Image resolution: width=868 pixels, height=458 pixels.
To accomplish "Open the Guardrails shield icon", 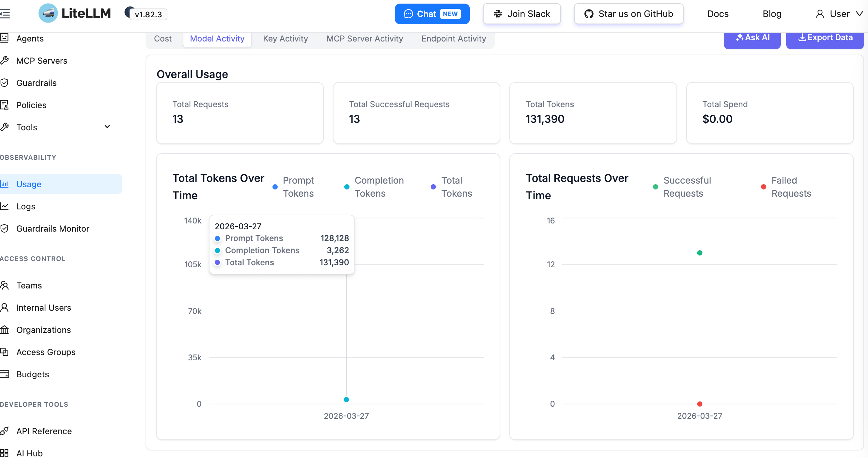I will [x=4, y=83].
